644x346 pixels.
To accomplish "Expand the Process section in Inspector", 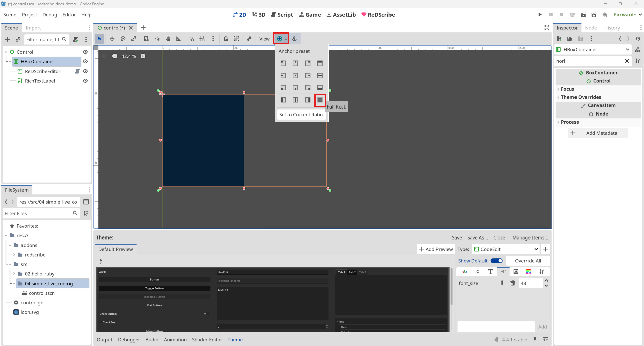I will pos(598,122).
